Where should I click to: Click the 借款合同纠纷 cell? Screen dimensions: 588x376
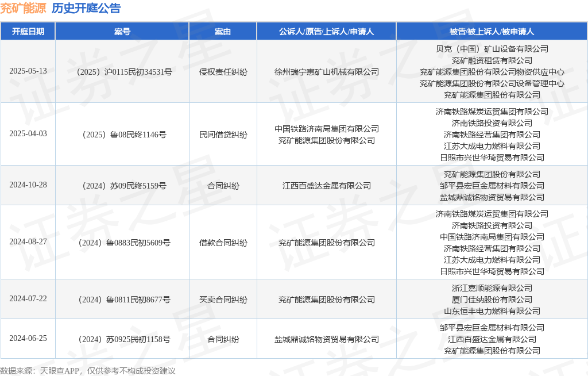pos(223,243)
